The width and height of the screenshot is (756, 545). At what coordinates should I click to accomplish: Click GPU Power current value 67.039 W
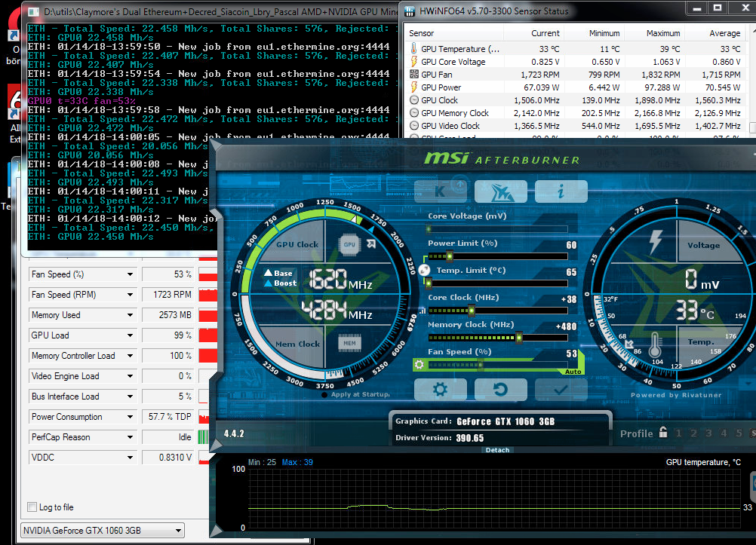click(x=542, y=87)
